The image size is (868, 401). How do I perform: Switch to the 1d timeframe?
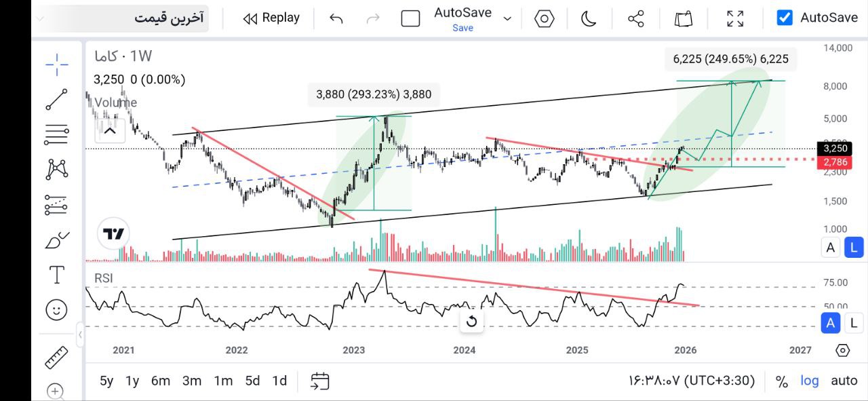279,381
